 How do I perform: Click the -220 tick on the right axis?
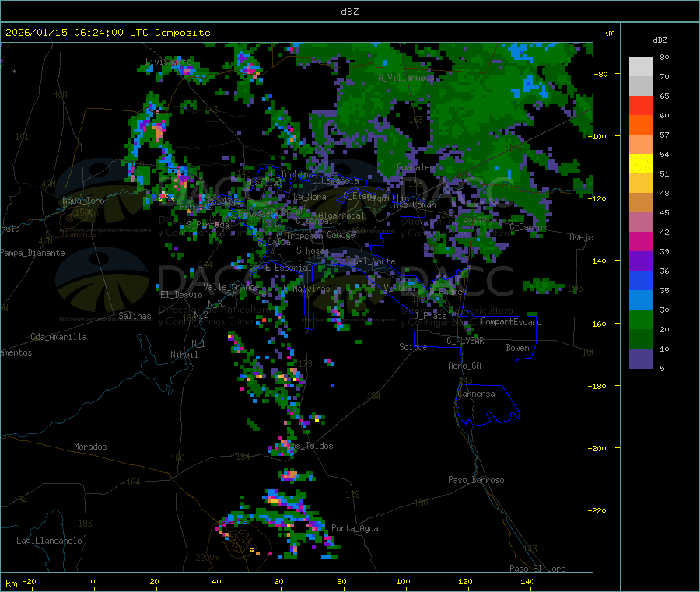[x=599, y=511]
